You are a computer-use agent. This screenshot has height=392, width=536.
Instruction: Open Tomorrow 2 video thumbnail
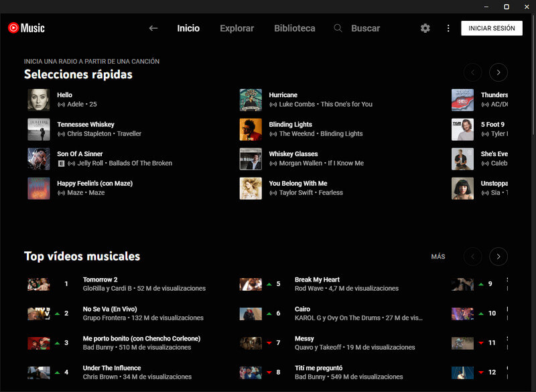pos(39,284)
